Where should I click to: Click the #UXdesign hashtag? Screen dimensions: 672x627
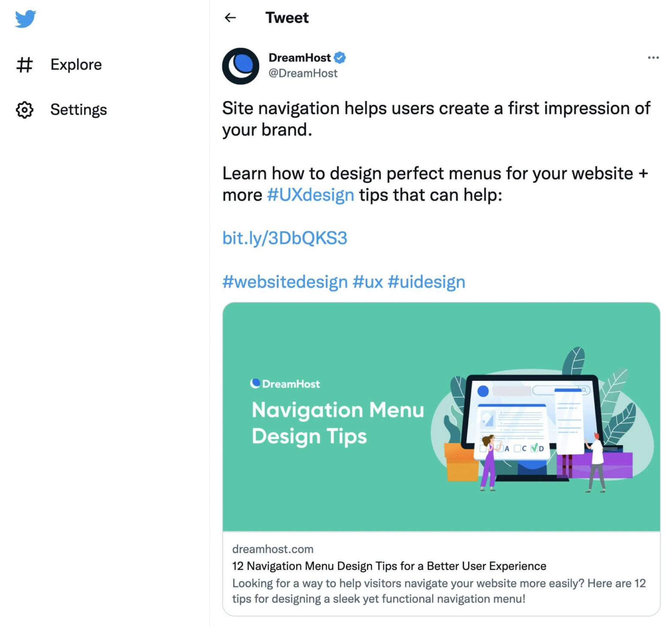[310, 195]
